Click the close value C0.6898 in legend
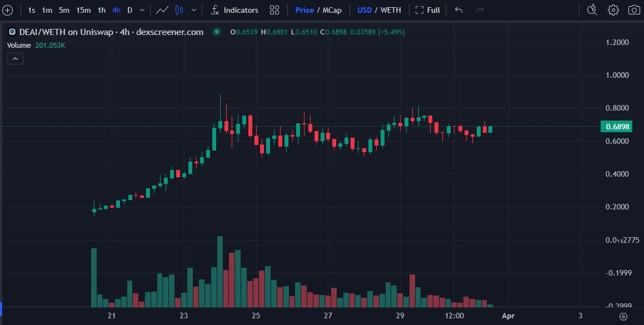Screen dimensions: 644x325 tap(333, 32)
